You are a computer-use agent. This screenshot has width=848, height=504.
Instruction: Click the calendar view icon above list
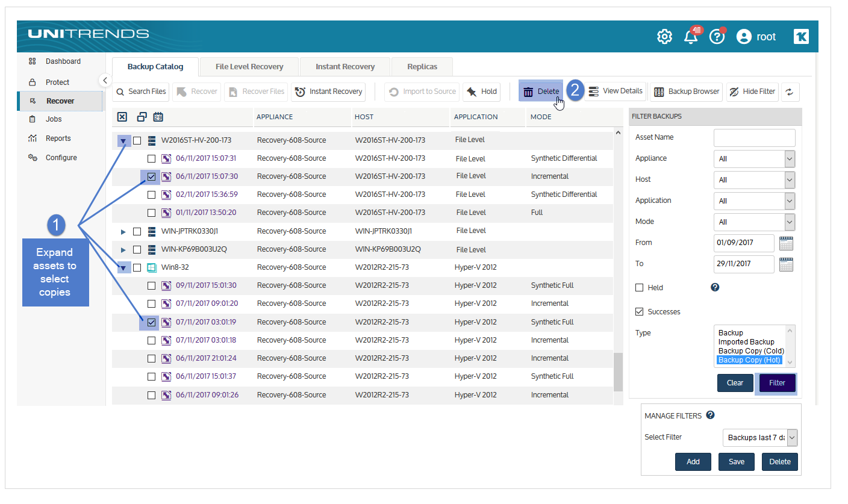[x=158, y=117]
